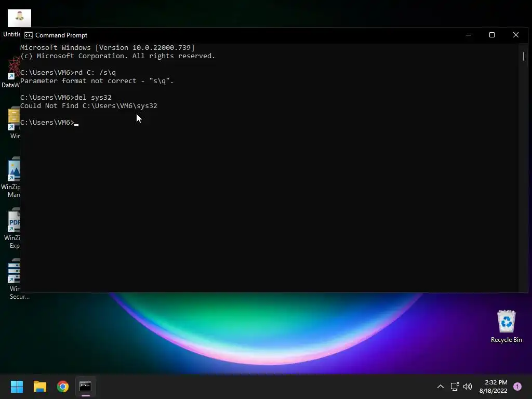Open the volume speaker tray icon
The width and height of the screenshot is (532, 399).
point(468,387)
